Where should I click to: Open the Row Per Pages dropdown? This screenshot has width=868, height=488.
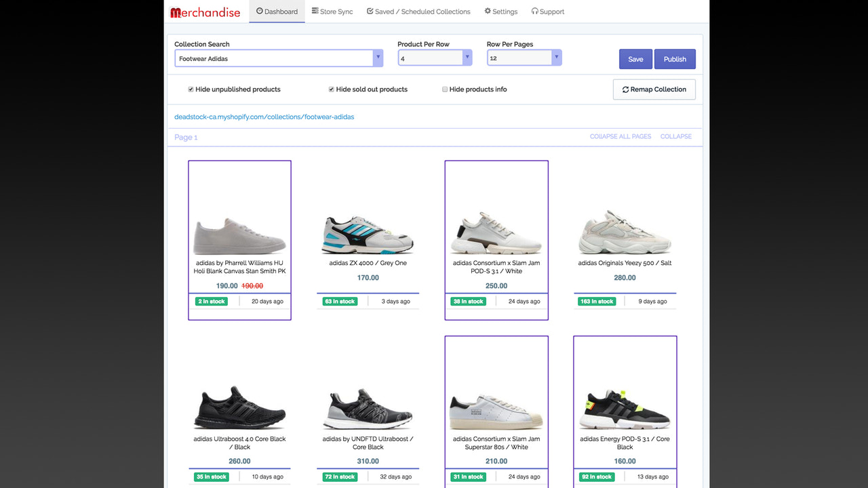click(556, 58)
